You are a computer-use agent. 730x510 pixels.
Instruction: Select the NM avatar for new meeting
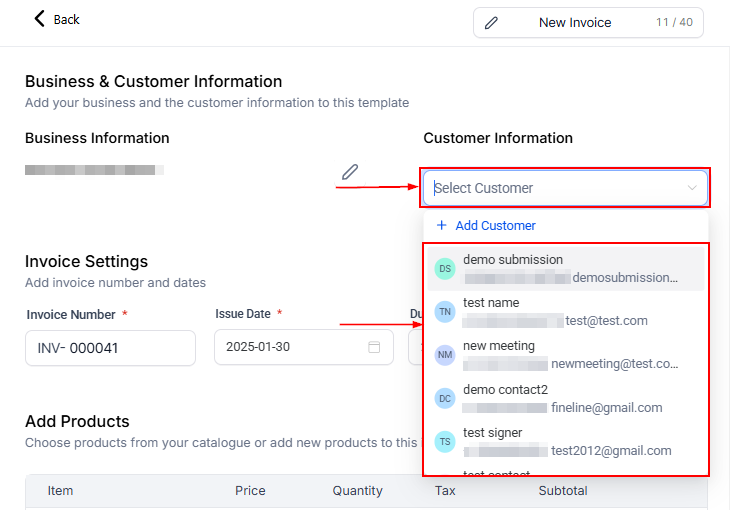[x=445, y=355]
